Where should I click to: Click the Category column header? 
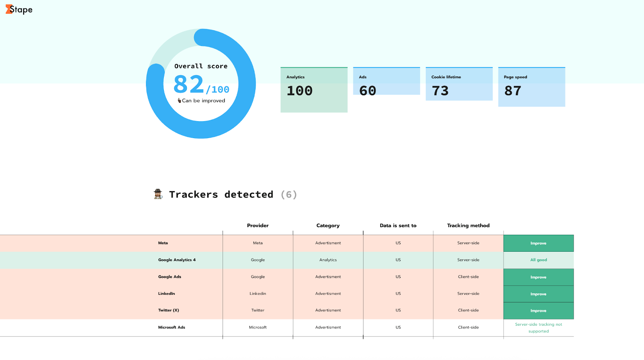click(x=328, y=226)
